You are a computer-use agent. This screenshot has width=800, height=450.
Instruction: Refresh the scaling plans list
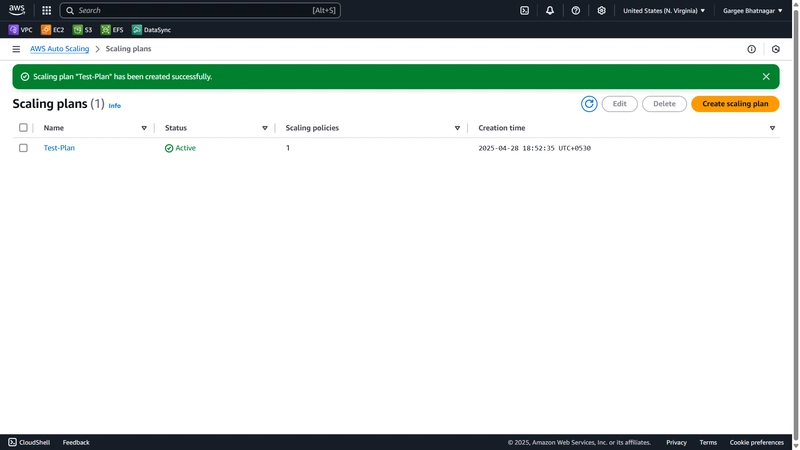tap(589, 104)
